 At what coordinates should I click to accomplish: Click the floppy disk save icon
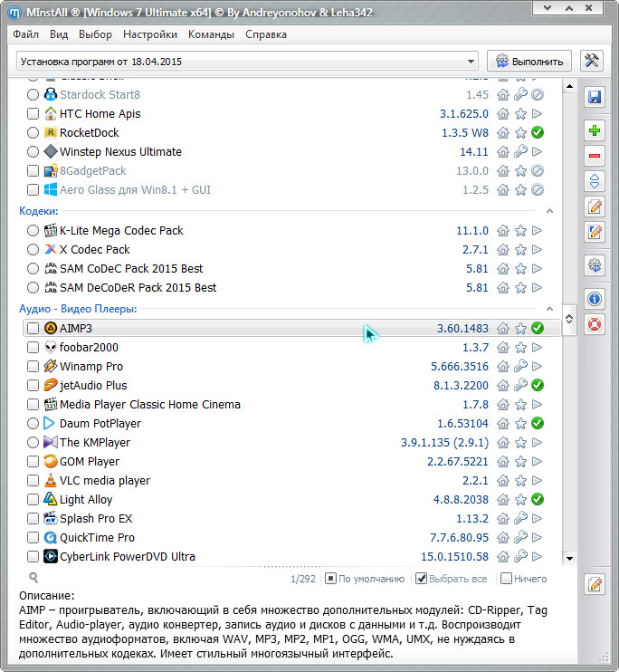pyautogui.click(x=595, y=97)
